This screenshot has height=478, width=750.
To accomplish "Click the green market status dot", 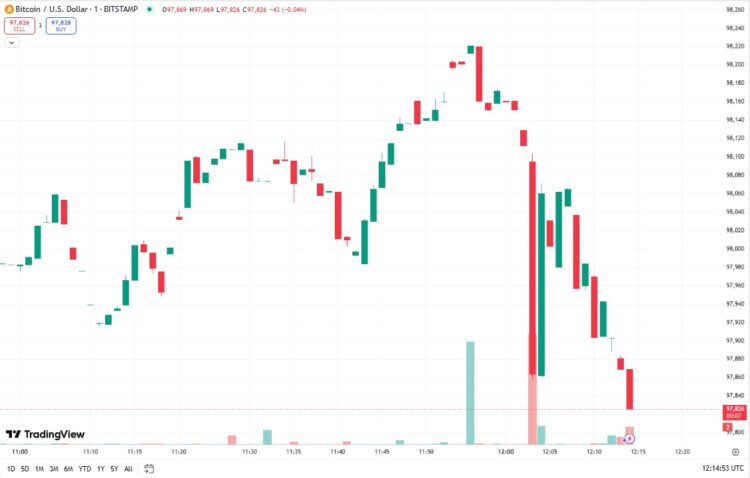I will (x=149, y=9).
